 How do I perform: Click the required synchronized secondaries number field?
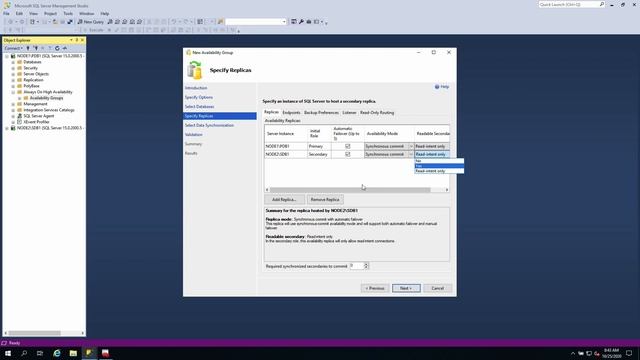tap(356, 266)
